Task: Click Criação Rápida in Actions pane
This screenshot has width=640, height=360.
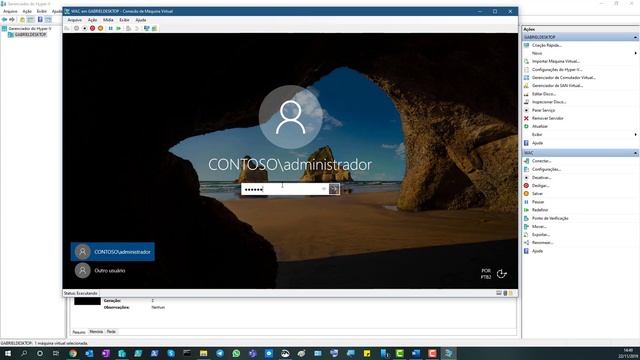Action: [x=547, y=45]
